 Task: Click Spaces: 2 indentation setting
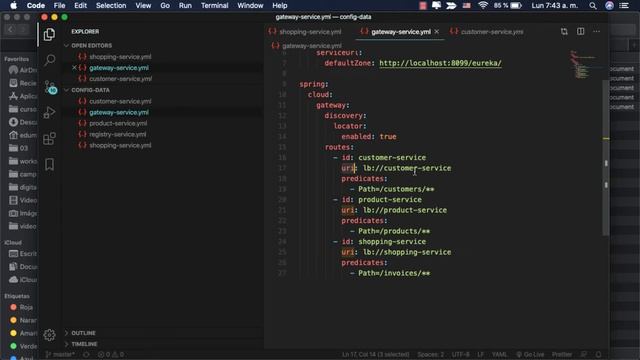(x=431, y=354)
